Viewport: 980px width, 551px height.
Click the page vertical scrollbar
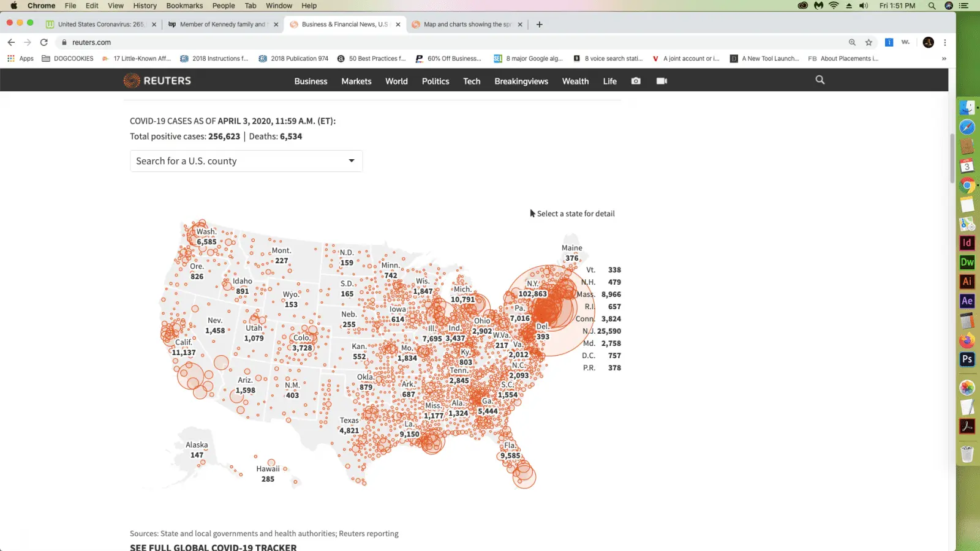pos(952,158)
